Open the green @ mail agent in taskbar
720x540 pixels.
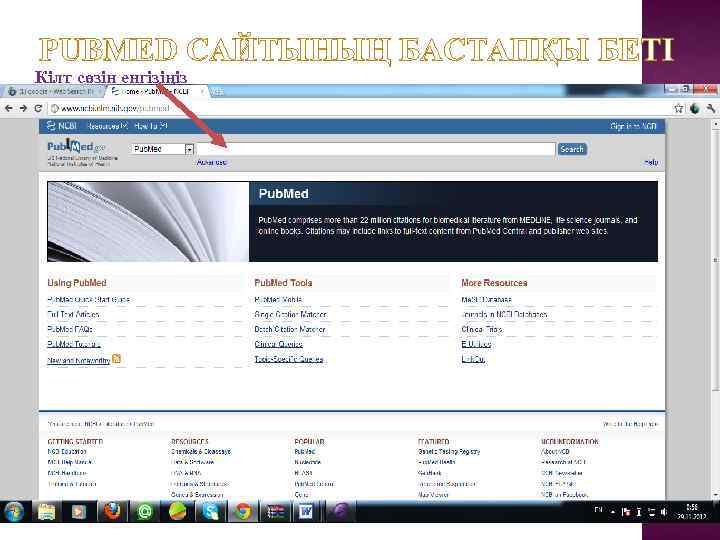point(145,511)
